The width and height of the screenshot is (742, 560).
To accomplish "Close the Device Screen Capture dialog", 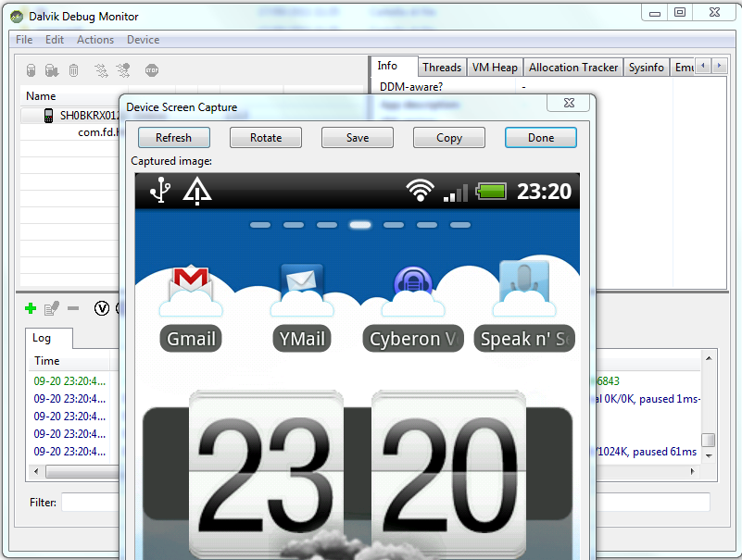I will coord(569,103).
